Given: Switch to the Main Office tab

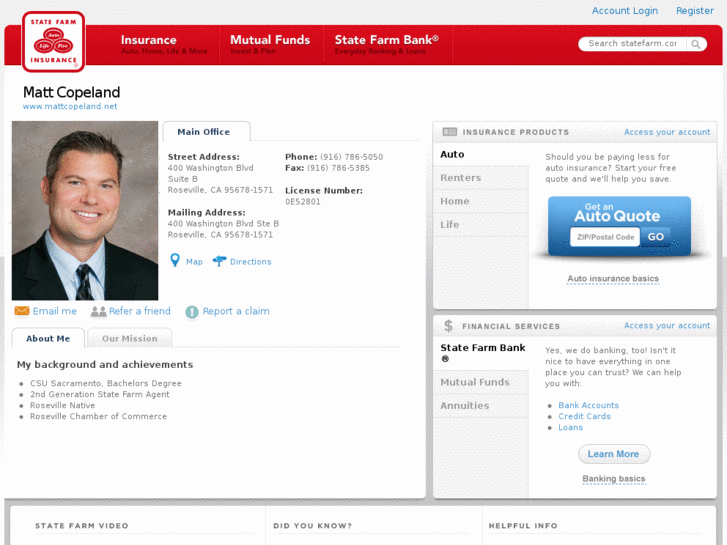Looking at the screenshot, I should 206,132.
